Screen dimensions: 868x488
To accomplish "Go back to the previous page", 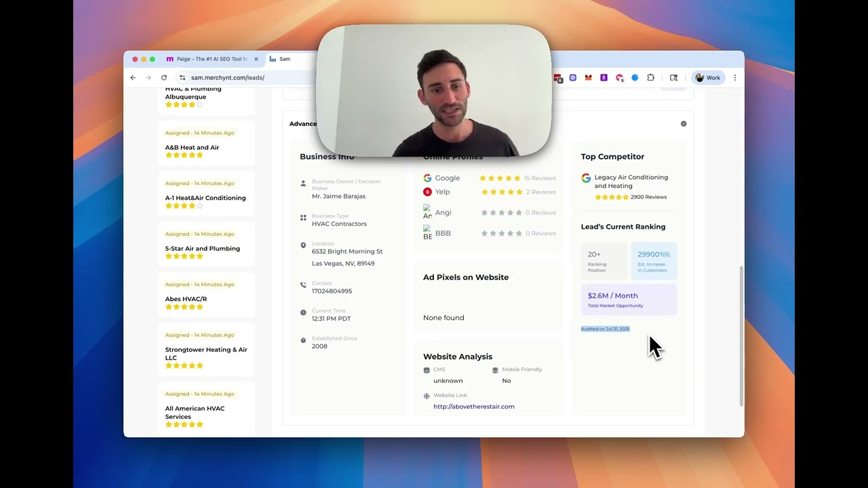I will click(133, 78).
